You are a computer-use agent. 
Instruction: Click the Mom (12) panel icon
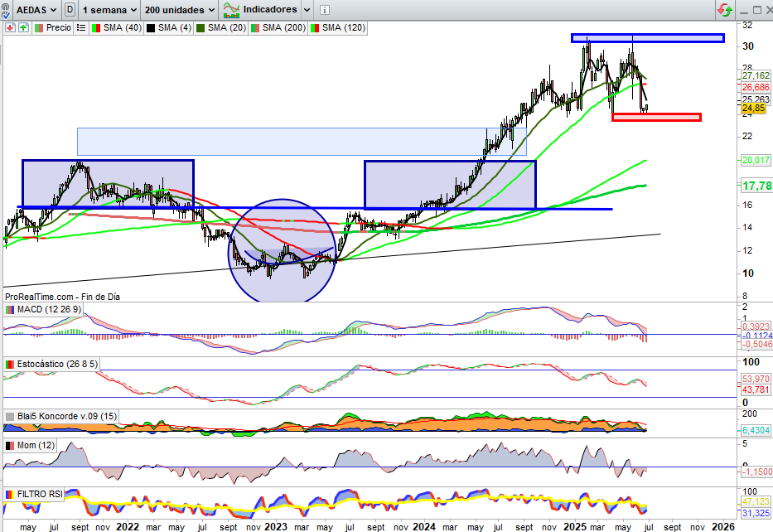[x=10, y=446]
